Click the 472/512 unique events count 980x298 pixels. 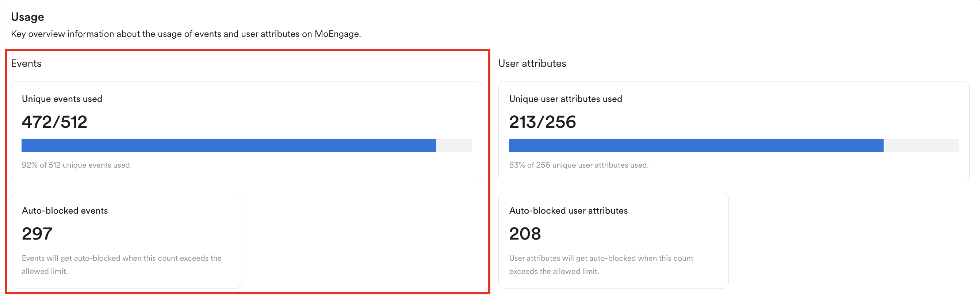point(54,122)
